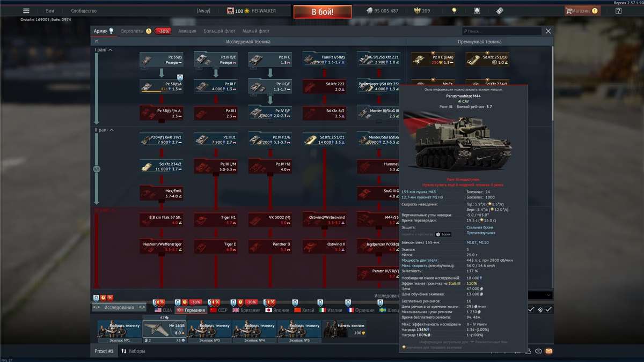This screenshot has width=644, height=362.
Task: Open the main hamburger menu
Action: [26, 11]
